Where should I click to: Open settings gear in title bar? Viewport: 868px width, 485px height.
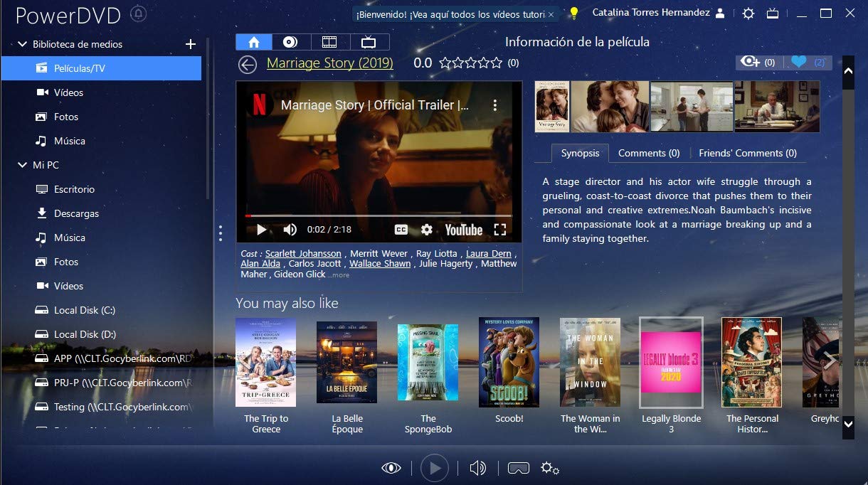748,14
